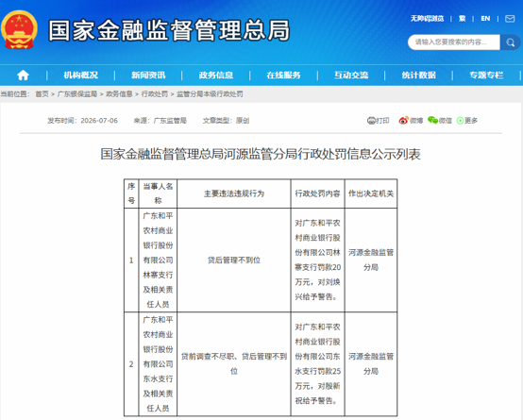The height and width of the screenshot is (420, 523).
Task: Open the 统计数据 menu
Action: (418, 76)
